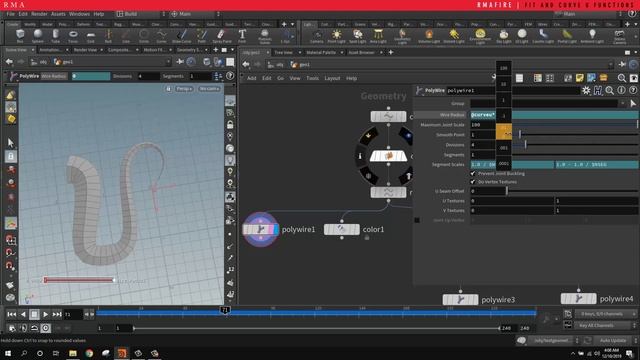This screenshot has height=360, width=640.
Task: Click the Maximum Joint Scale field
Action: (483, 124)
